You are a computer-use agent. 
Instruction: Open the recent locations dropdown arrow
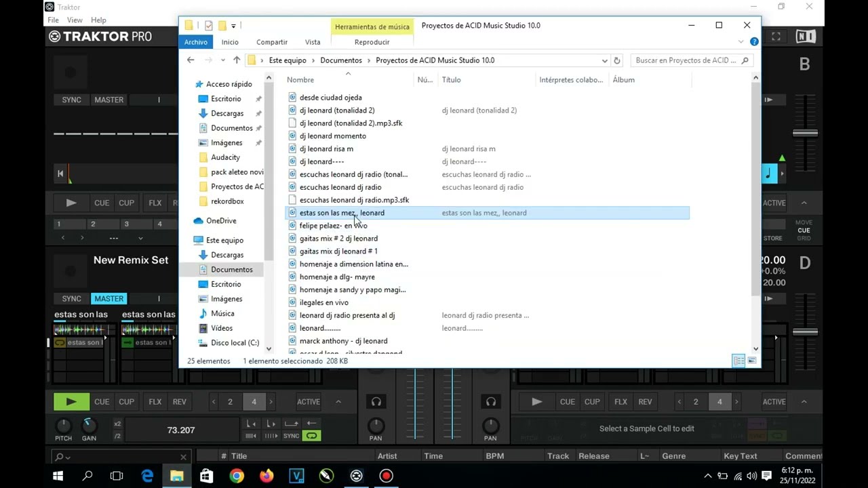222,60
